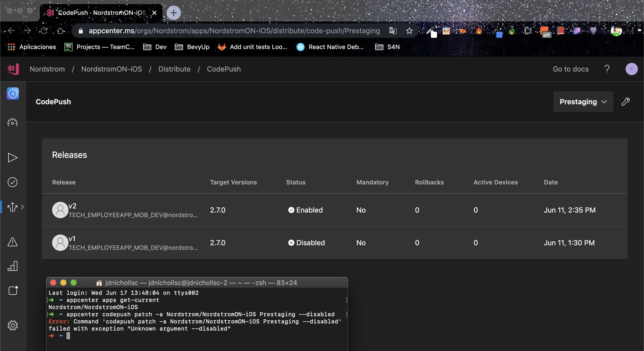
Task: Open the Aplicaciones bookmarks menu
Action: (38, 47)
